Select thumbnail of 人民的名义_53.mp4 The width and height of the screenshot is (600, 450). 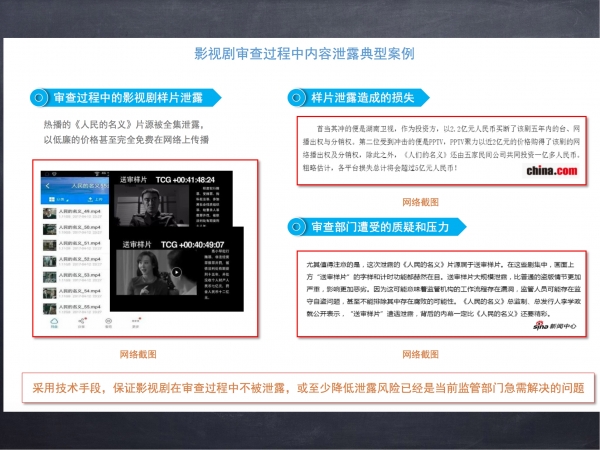[x=49, y=277]
